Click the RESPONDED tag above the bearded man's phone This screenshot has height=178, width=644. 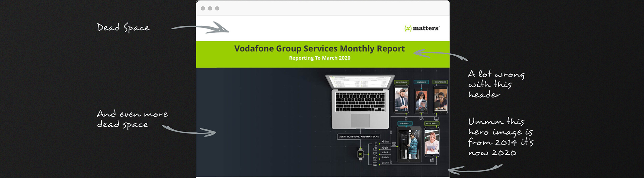coord(401,82)
